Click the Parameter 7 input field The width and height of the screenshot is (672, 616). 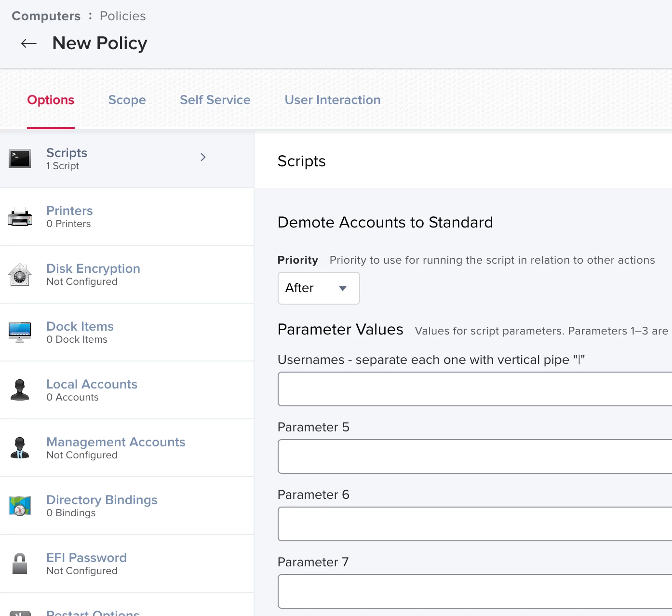(475, 591)
